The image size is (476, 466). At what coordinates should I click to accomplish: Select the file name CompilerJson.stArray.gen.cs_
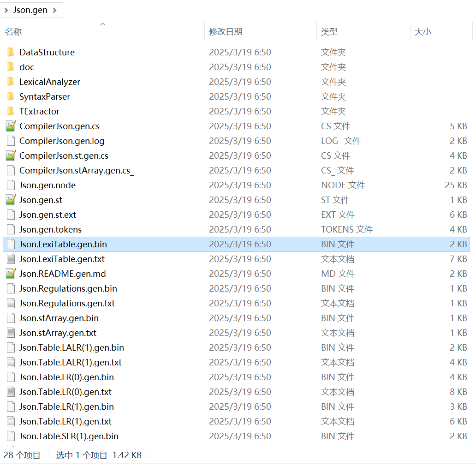tap(77, 171)
